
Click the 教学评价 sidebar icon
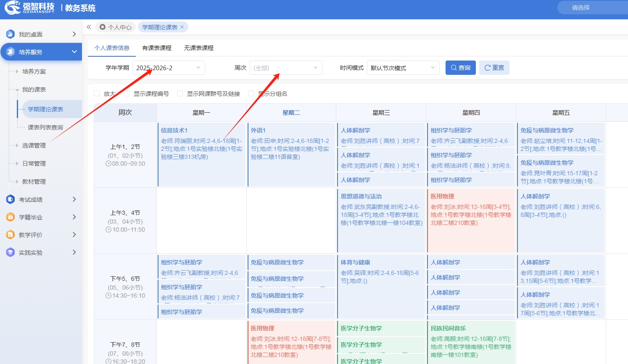point(11,235)
